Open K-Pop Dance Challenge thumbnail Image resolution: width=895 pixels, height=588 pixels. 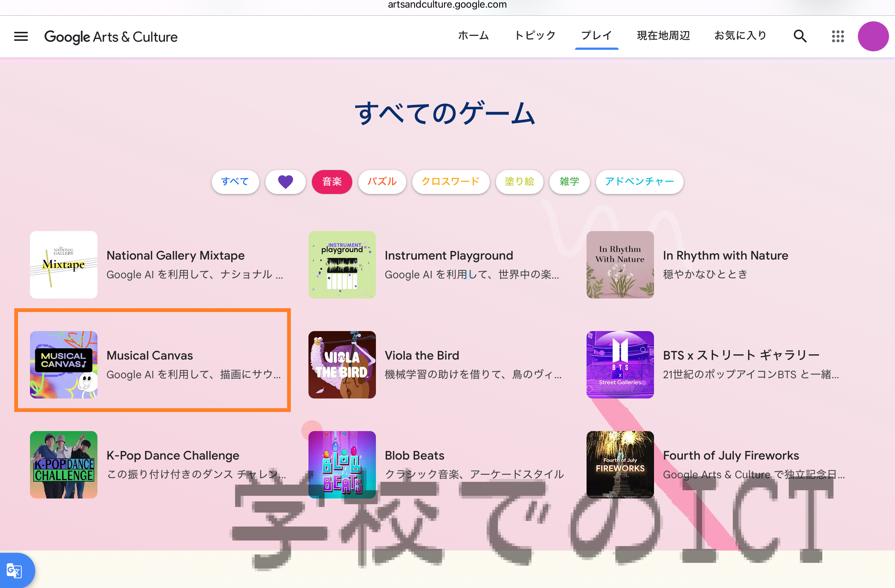click(x=64, y=465)
